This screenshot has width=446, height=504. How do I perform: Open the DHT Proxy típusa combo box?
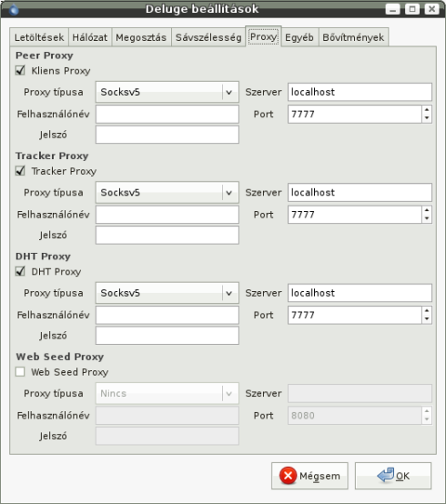pos(167,293)
